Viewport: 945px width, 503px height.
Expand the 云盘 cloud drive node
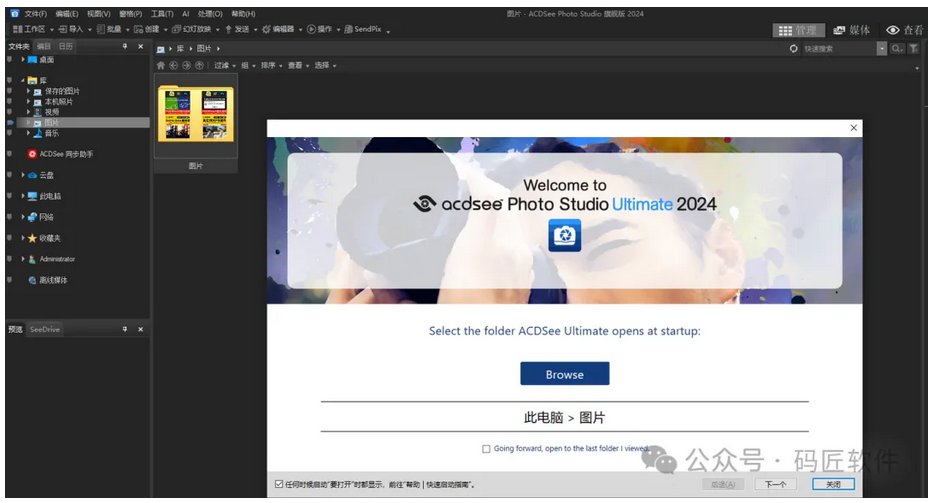23,175
